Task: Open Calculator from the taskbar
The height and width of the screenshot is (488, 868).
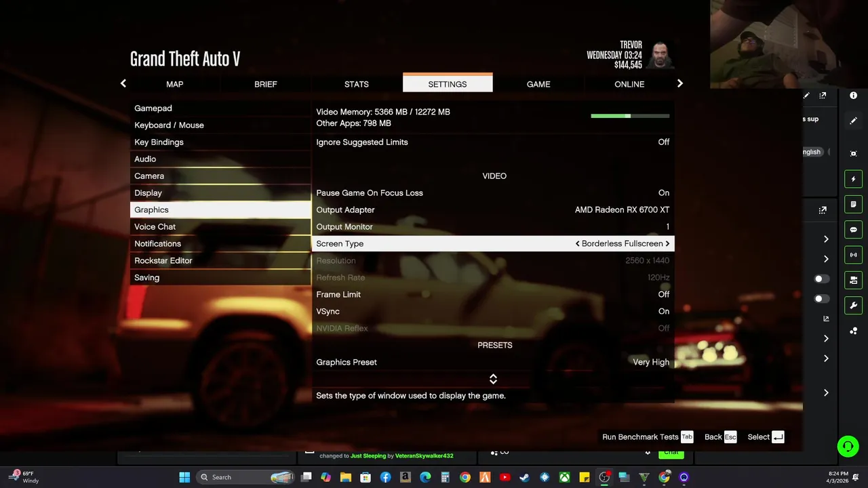Action: 445,477
